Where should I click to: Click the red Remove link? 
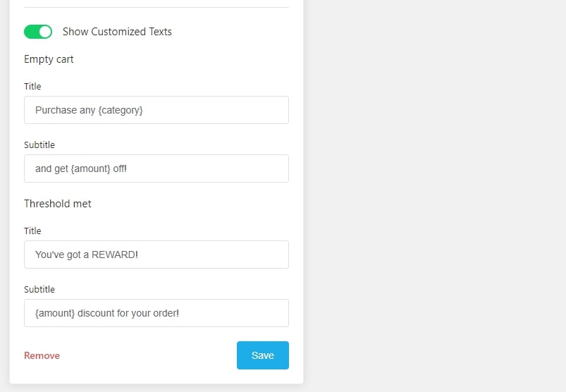tap(42, 355)
